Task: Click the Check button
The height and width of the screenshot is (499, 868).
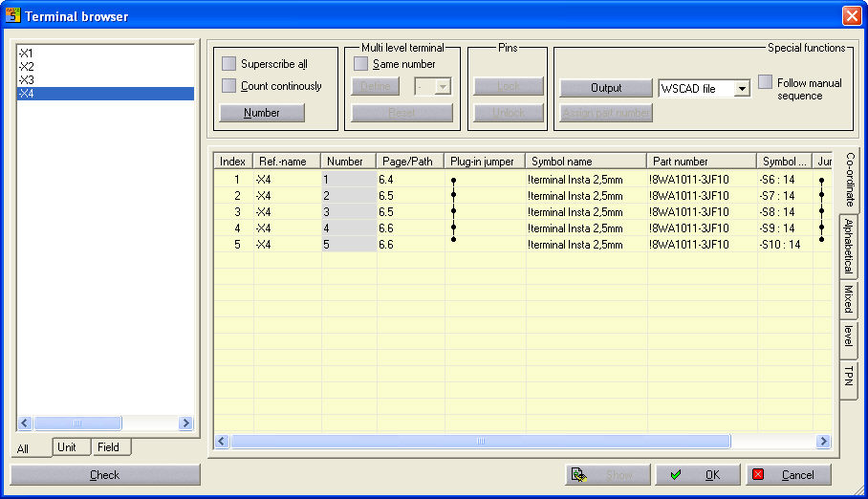Action: click(x=105, y=475)
